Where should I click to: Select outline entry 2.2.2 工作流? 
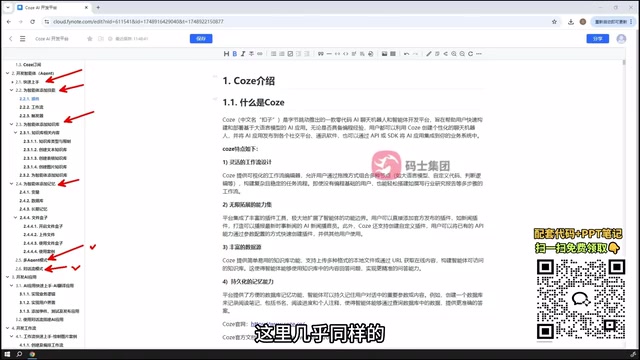pos(31,107)
